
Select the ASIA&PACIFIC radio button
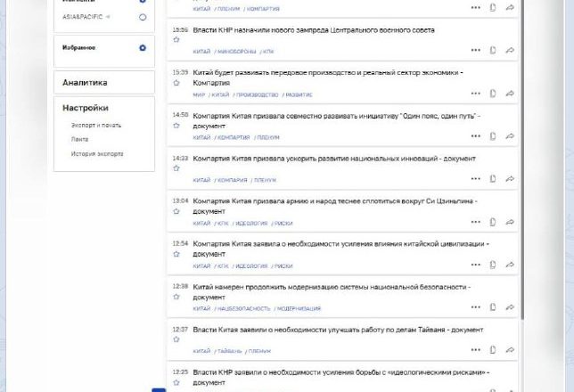pyautogui.click(x=143, y=17)
